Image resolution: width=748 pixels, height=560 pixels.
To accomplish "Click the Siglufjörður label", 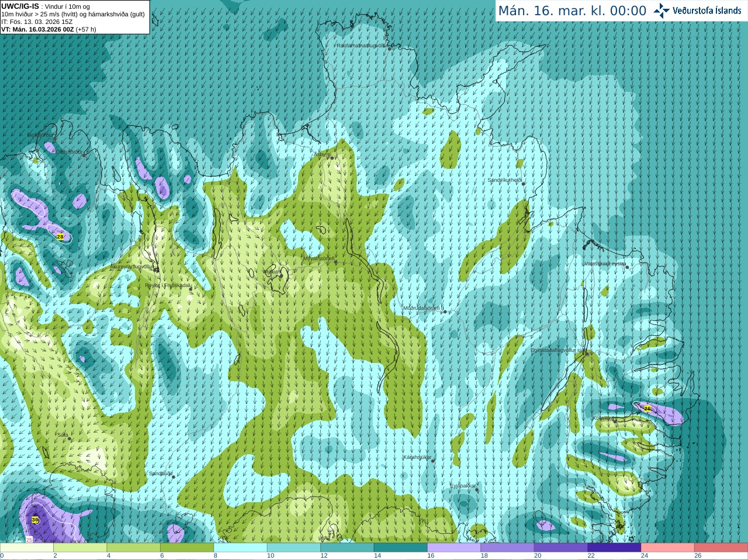I will (41, 135).
